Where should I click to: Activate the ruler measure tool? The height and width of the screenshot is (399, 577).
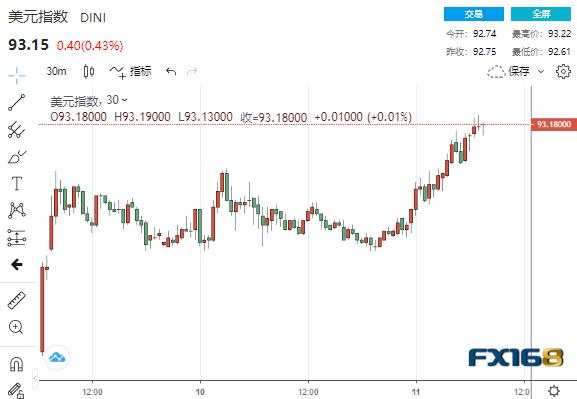(17, 300)
